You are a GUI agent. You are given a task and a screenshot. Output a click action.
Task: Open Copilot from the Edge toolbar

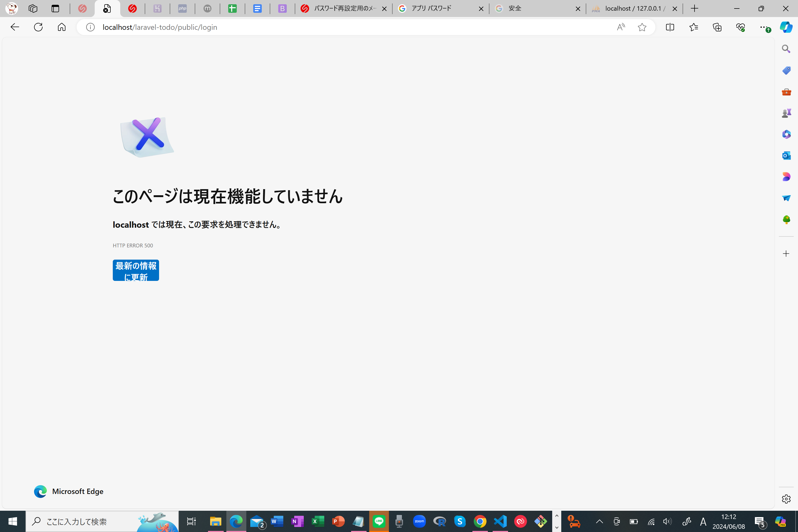coord(787,27)
